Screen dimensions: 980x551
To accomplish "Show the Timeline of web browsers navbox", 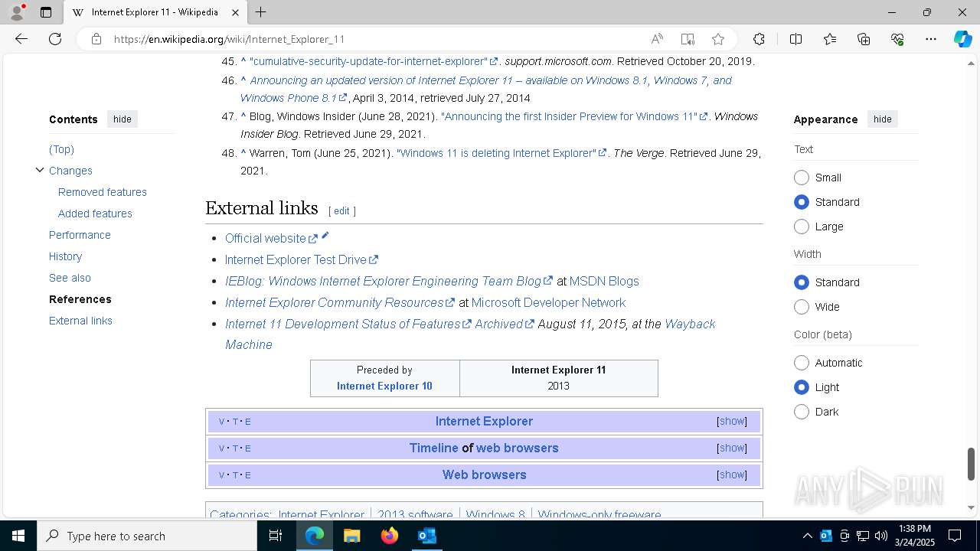I will 732,448.
